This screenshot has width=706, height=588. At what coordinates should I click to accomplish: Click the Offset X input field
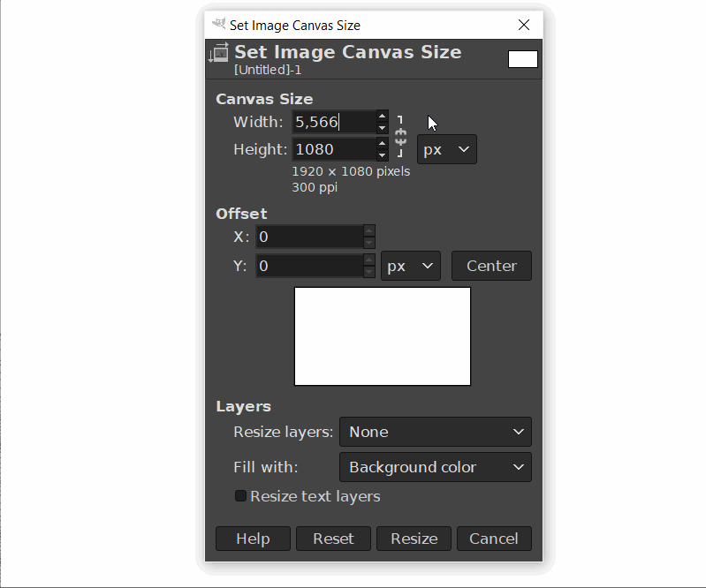309,237
